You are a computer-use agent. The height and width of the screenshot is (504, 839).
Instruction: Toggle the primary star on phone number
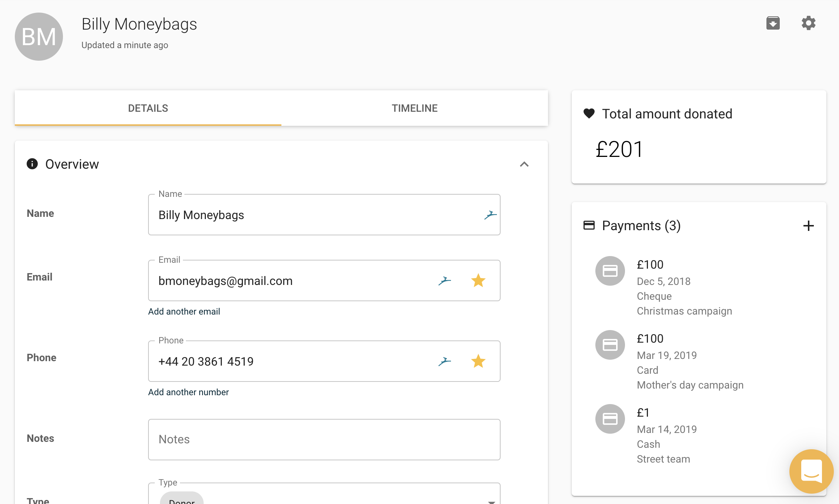(x=478, y=362)
